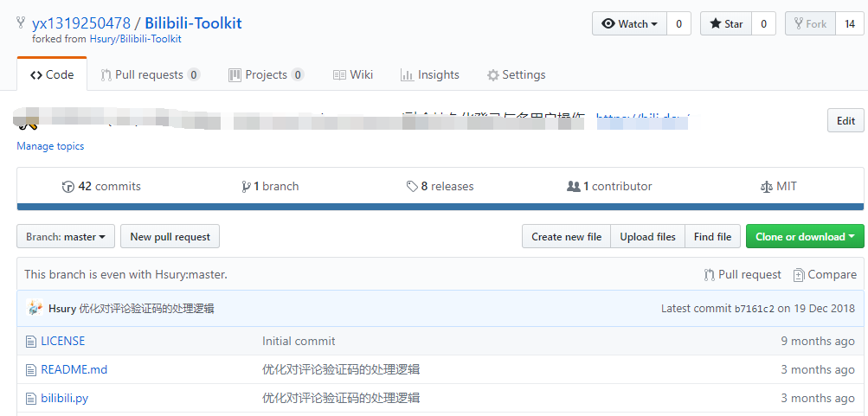
Task: Click the code brackets icon in Code tab
Action: [36, 75]
